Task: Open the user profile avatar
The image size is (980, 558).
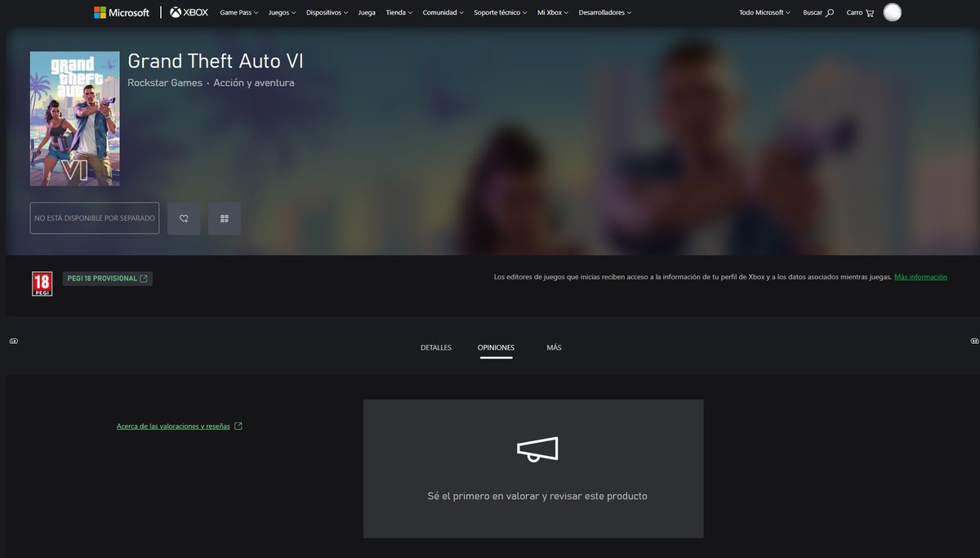Action: click(893, 12)
